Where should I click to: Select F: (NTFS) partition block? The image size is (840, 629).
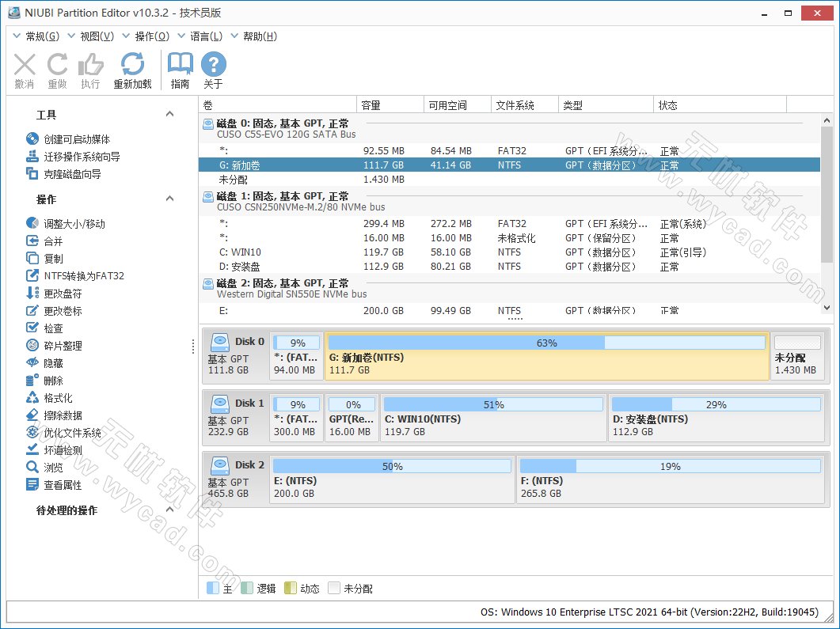point(670,479)
